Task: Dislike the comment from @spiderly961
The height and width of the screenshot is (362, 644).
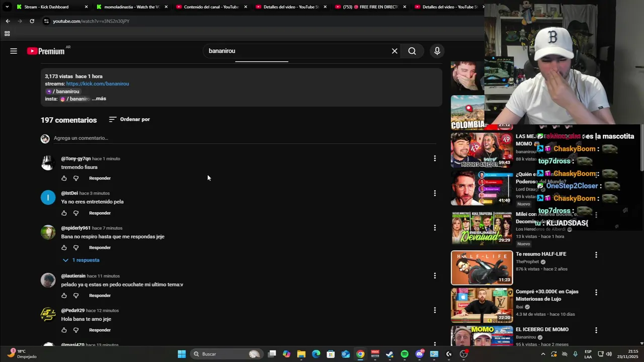Action: [76, 247]
